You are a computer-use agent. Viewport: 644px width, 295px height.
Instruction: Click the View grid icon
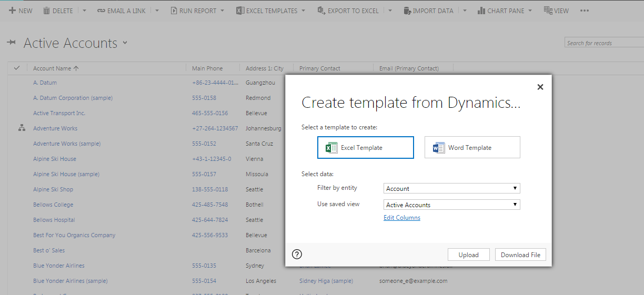pyautogui.click(x=548, y=11)
